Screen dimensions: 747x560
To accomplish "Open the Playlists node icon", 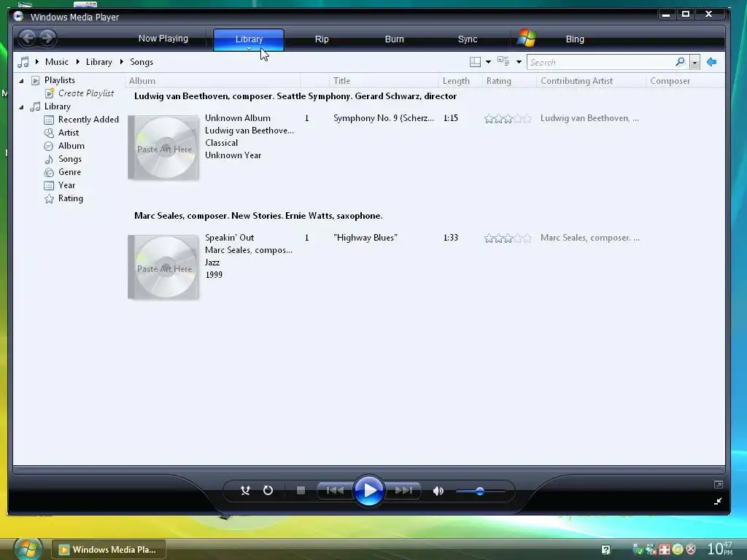I will (x=35, y=80).
